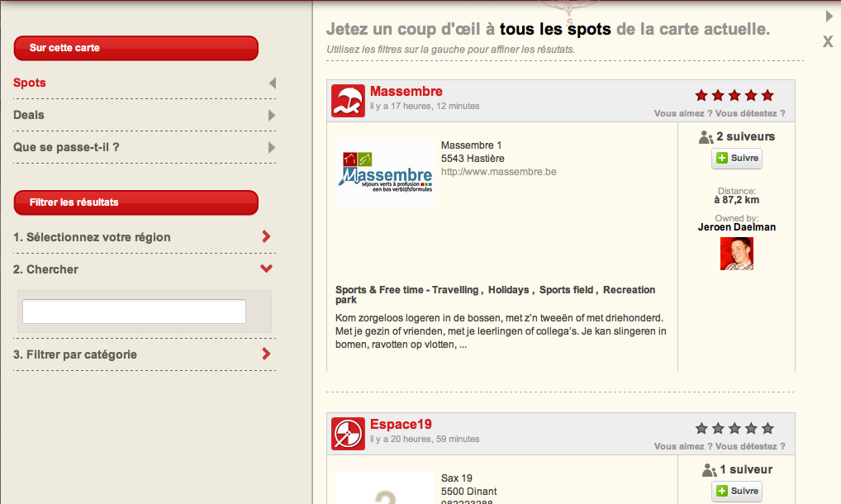Select the Spots menu item
841x504 pixels.
pos(30,83)
